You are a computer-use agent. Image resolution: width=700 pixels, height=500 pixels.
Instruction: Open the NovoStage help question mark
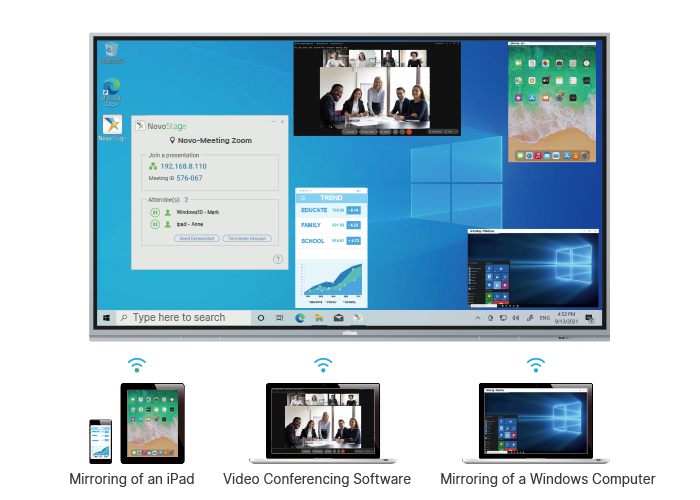tap(277, 259)
